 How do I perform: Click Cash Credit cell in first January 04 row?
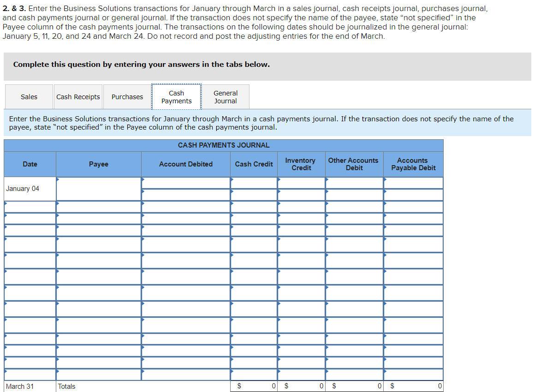(254, 183)
